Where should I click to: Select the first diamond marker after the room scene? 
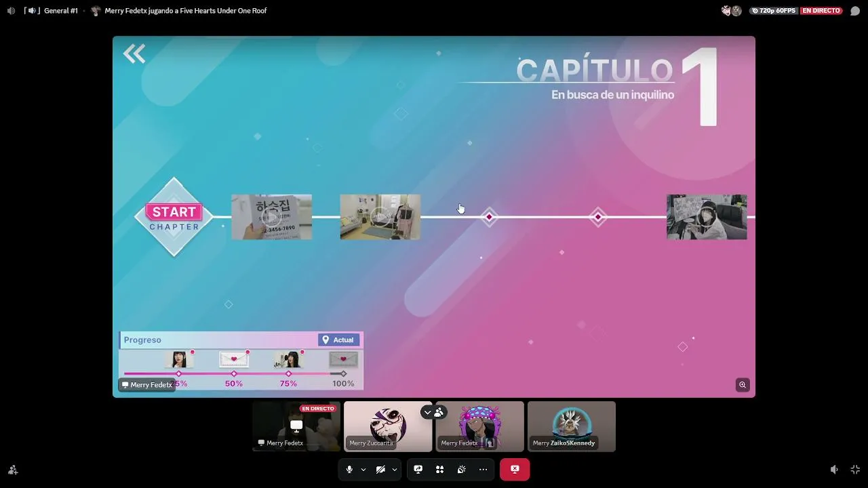tap(490, 217)
